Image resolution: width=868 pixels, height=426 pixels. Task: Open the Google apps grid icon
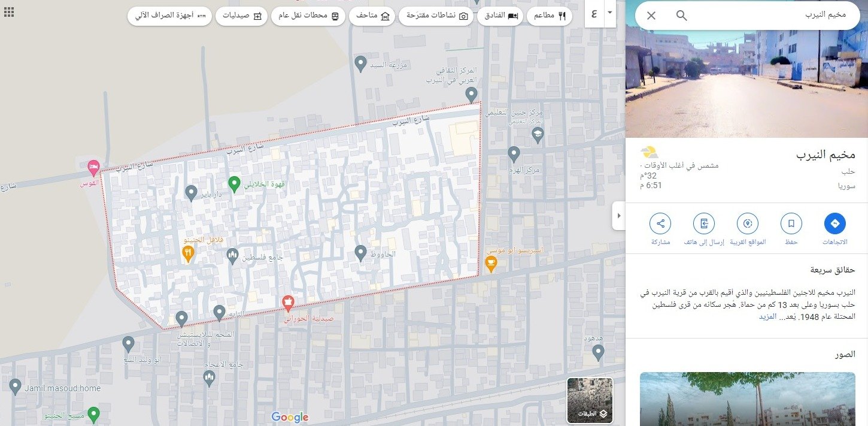(9, 12)
